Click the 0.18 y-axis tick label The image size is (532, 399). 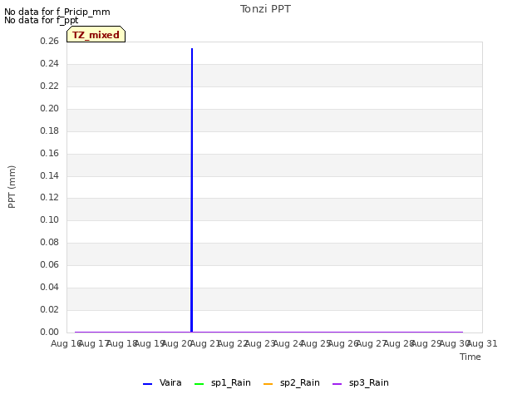[49, 131]
